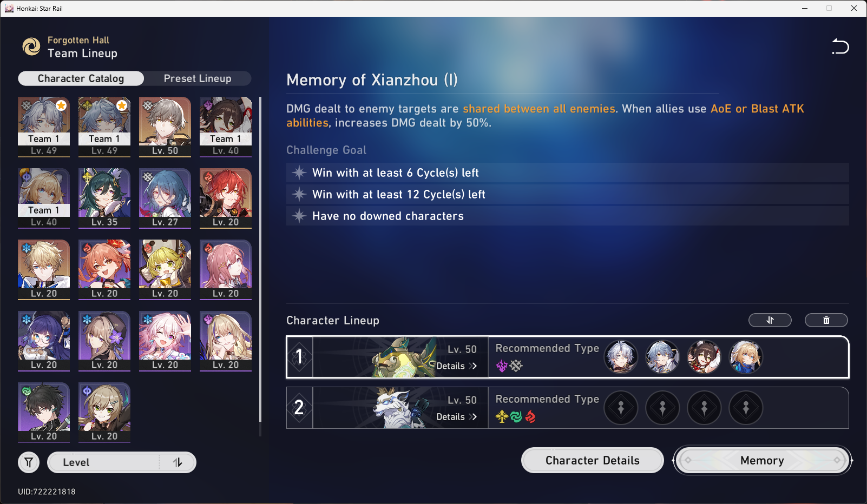Click the character list vertical scrollbar
867x504 pixels.
click(260, 260)
